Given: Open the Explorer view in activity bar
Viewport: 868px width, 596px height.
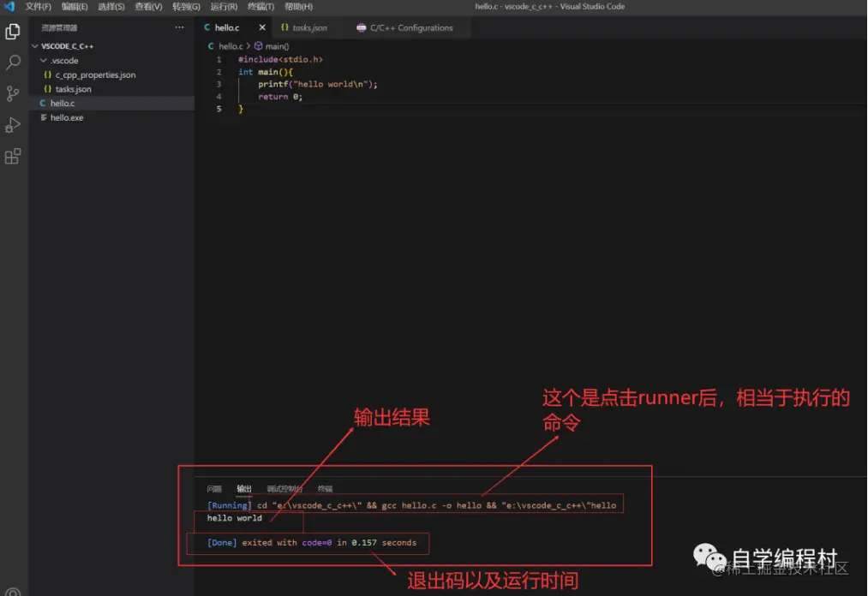Looking at the screenshot, I should click(x=13, y=31).
